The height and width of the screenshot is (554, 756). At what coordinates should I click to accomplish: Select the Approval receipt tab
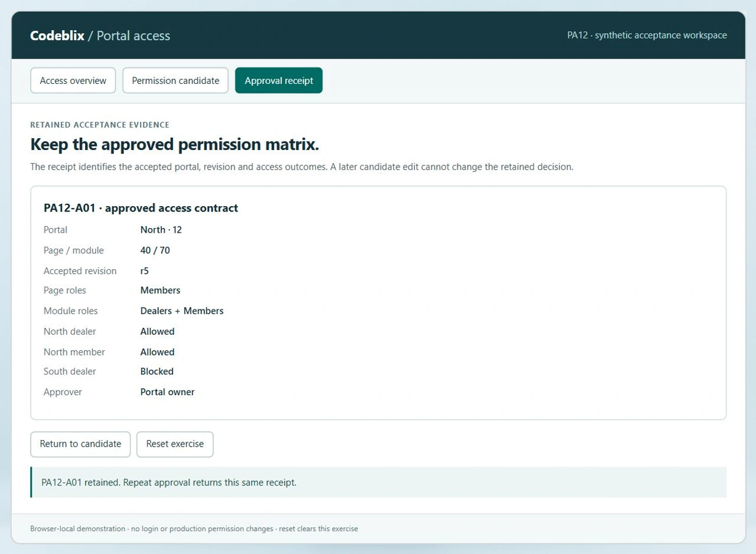(x=279, y=80)
